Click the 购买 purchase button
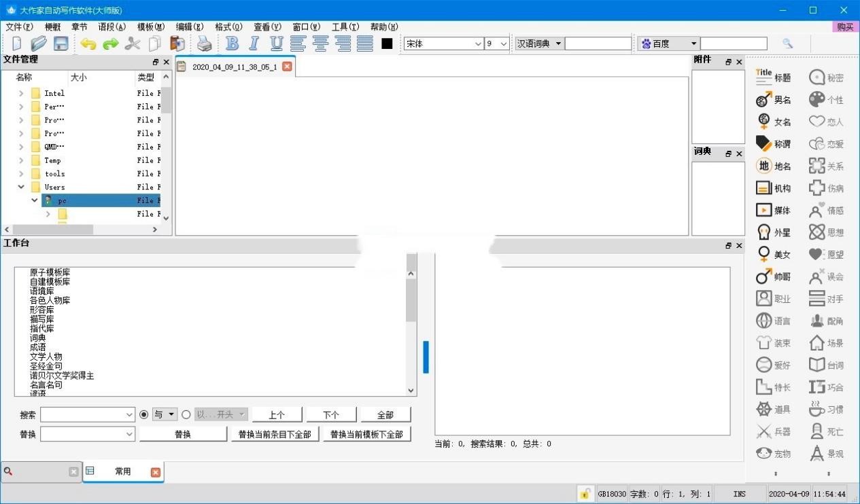This screenshot has width=860, height=504. (x=845, y=27)
